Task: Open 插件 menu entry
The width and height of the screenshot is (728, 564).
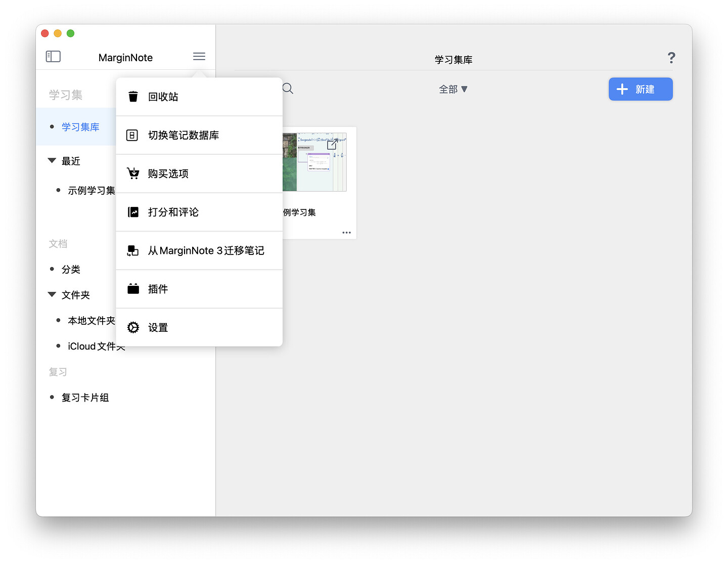Action: coord(199,289)
